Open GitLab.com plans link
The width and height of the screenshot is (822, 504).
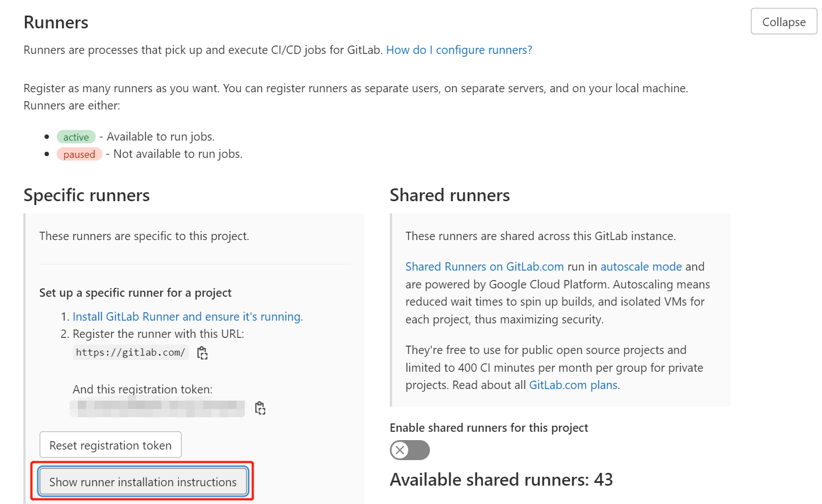pyautogui.click(x=573, y=385)
